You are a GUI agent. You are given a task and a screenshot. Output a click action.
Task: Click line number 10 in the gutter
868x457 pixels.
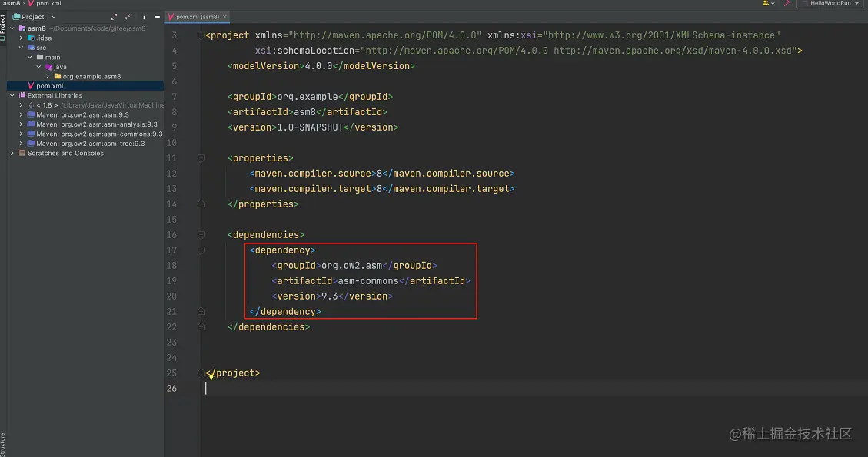(171, 143)
